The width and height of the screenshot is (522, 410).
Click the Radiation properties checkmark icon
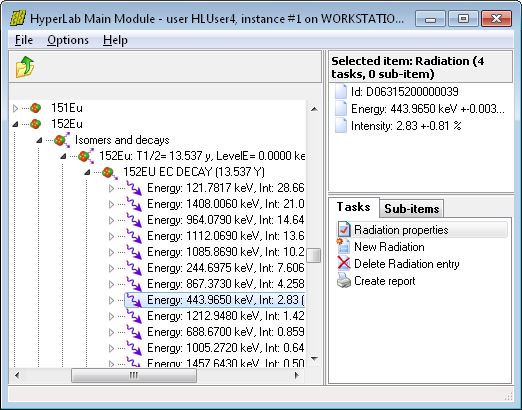(x=344, y=230)
